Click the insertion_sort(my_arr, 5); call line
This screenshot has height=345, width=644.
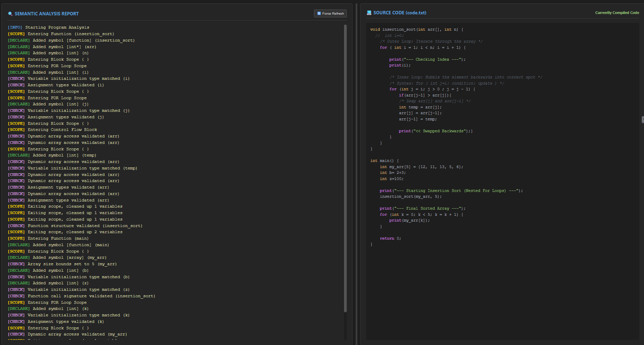point(411,197)
